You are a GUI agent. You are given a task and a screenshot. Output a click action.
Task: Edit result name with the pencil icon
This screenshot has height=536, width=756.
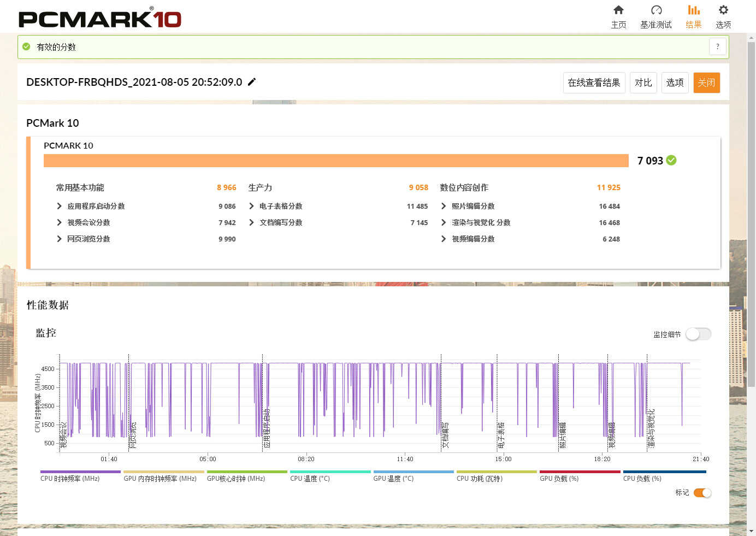(252, 82)
